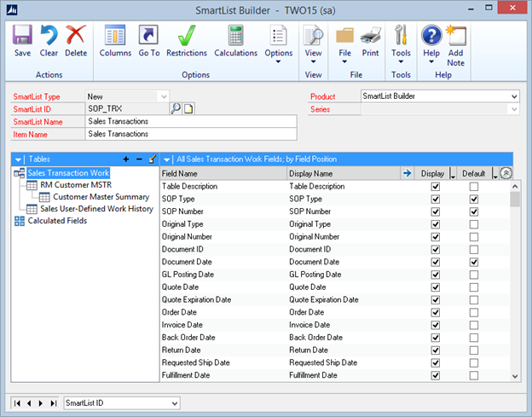This screenshot has height=417, width=532.
Task: Uncheck Default for SOP Type
Action: 474,200
